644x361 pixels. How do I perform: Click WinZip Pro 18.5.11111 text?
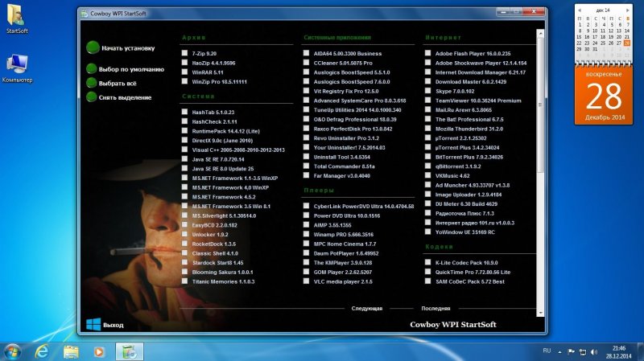tap(219, 82)
